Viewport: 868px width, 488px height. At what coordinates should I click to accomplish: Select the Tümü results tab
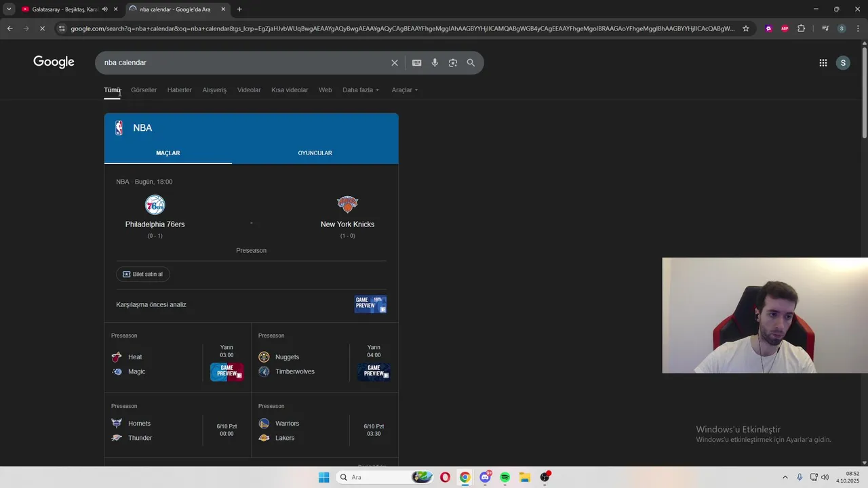(112, 90)
